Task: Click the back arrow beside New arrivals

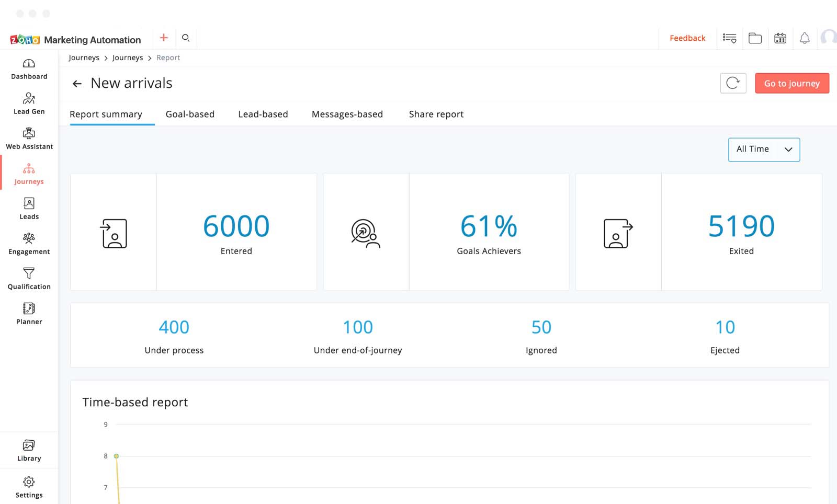Action: [77, 84]
